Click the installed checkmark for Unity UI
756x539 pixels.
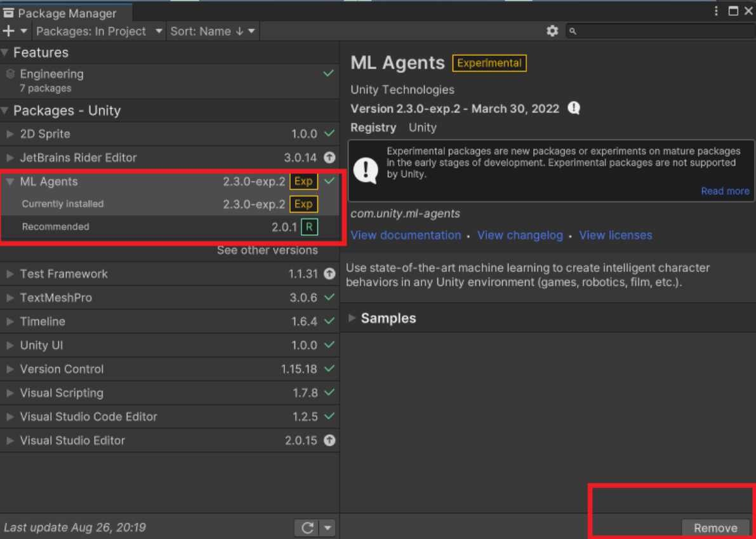[x=329, y=345]
